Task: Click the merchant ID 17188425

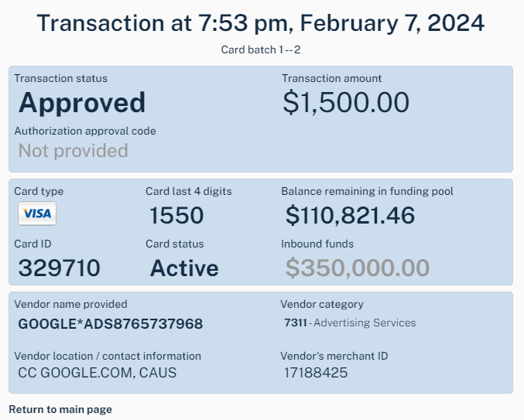Action: tap(316, 373)
